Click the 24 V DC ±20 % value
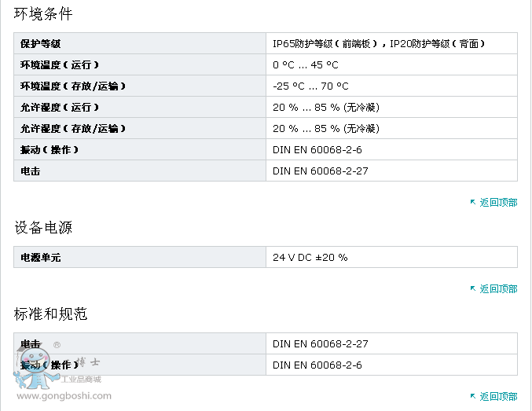The height and width of the screenshot is (411, 532). [310, 258]
